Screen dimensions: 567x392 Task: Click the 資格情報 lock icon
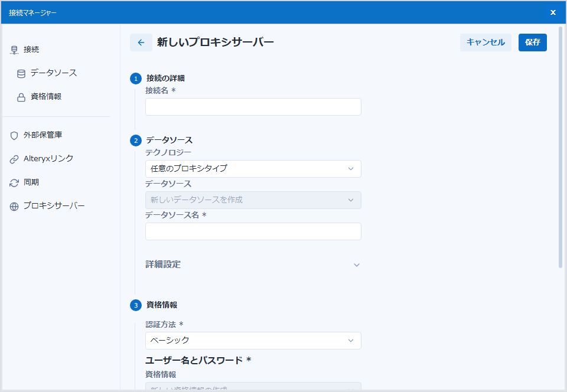pos(21,97)
